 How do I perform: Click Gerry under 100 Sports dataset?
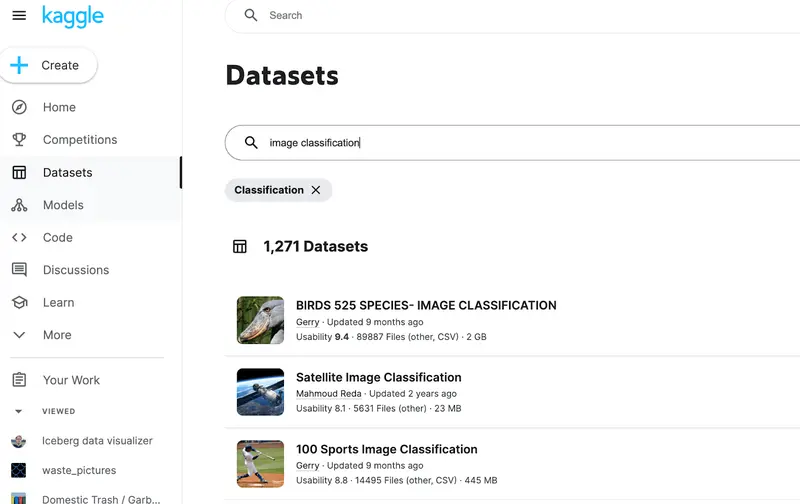tap(308, 465)
